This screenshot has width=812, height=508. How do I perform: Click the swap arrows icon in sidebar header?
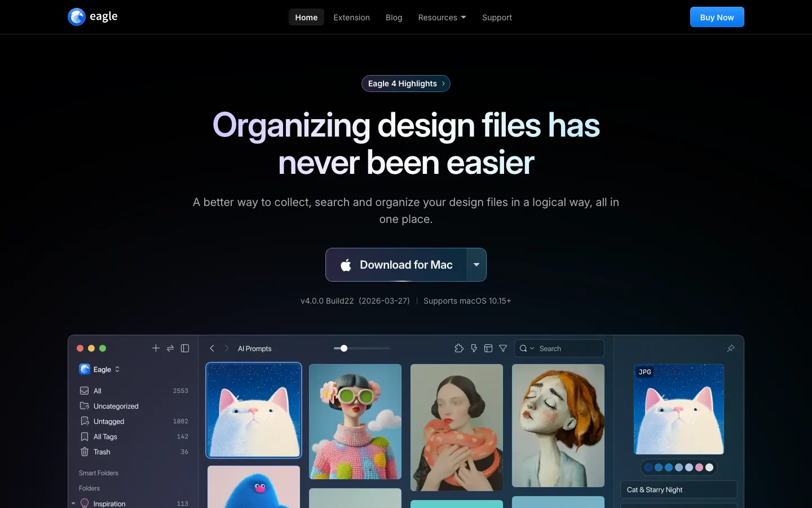pos(170,348)
